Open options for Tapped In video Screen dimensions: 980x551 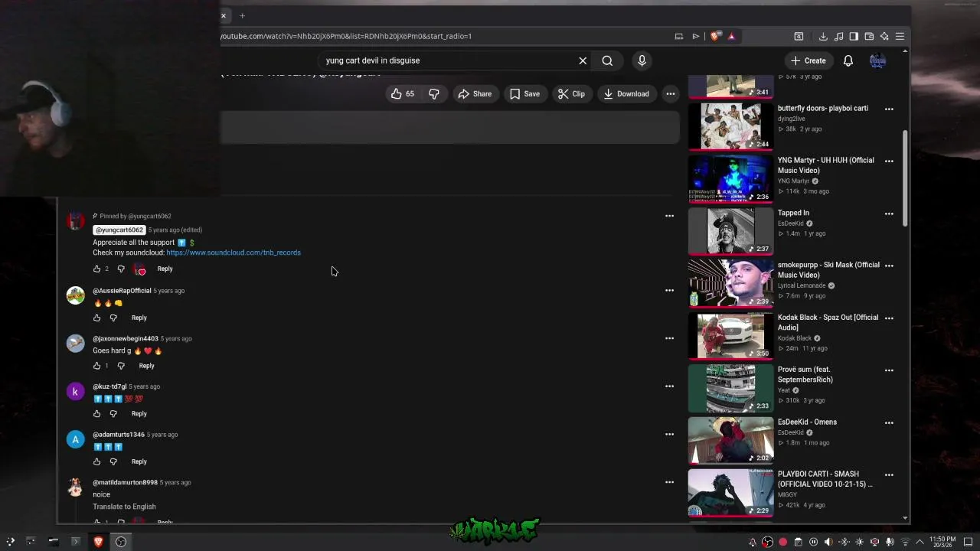(x=889, y=214)
